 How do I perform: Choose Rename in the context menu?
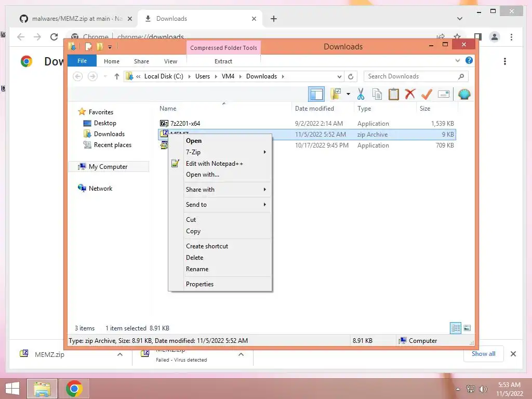220,269
